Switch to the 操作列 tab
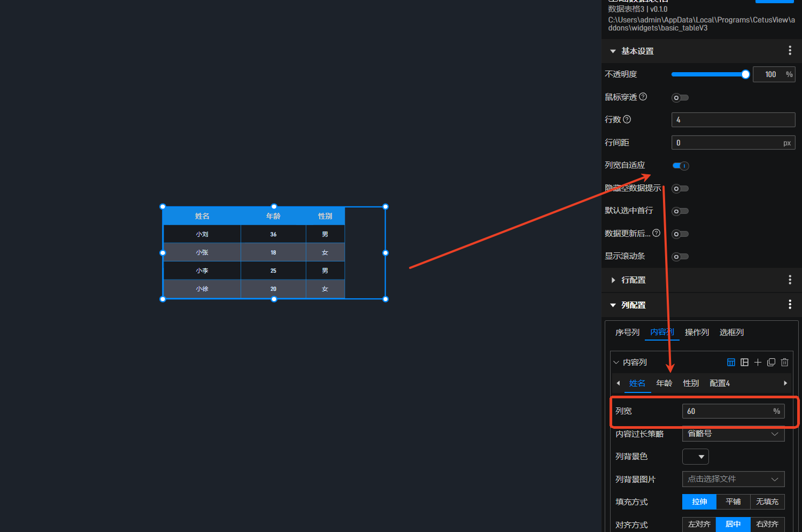Screen dimensions: 802x532 [x=697, y=333]
